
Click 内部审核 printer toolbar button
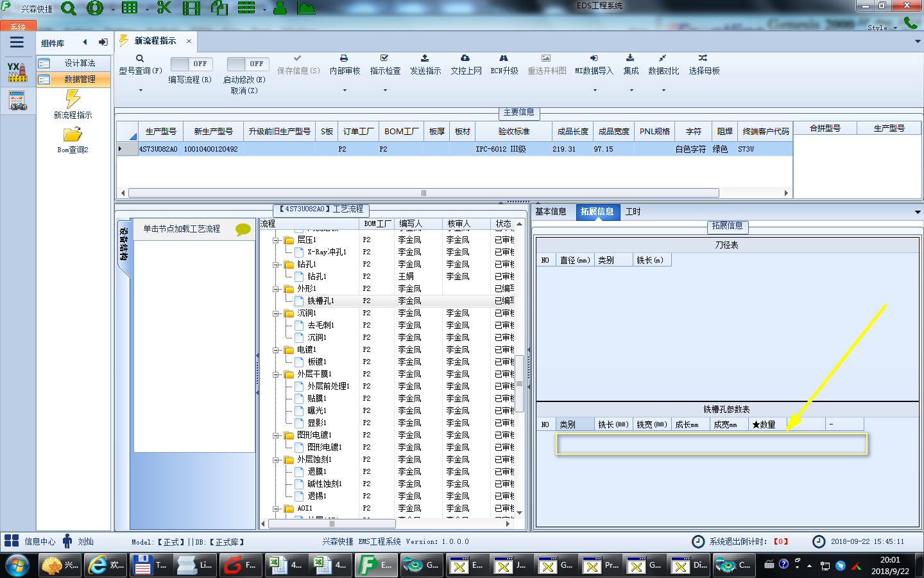pyautogui.click(x=345, y=65)
